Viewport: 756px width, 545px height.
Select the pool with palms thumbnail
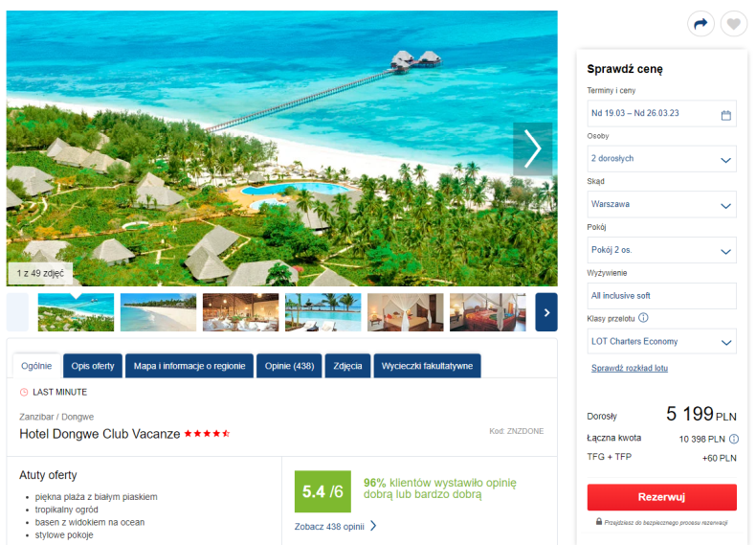323,312
